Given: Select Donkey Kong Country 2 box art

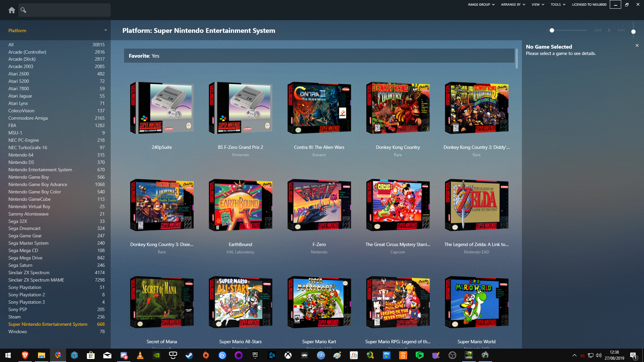Looking at the screenshot, I should 477,108.
